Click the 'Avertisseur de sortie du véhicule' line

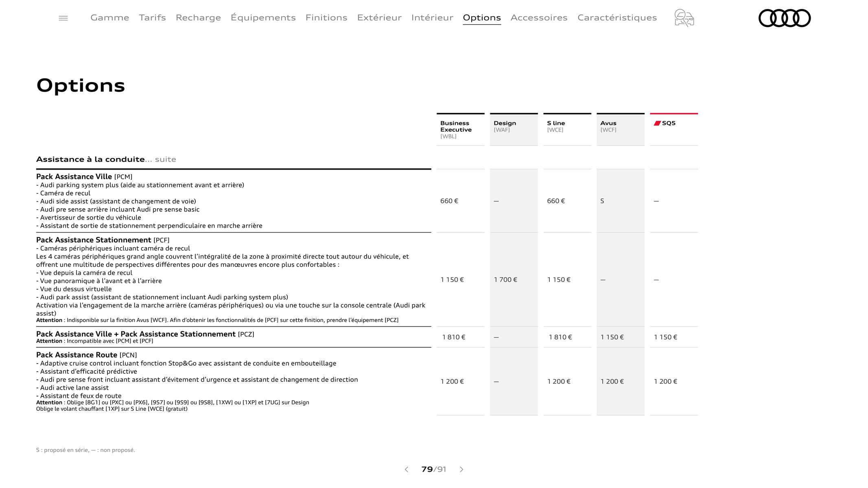pos(88,218)
